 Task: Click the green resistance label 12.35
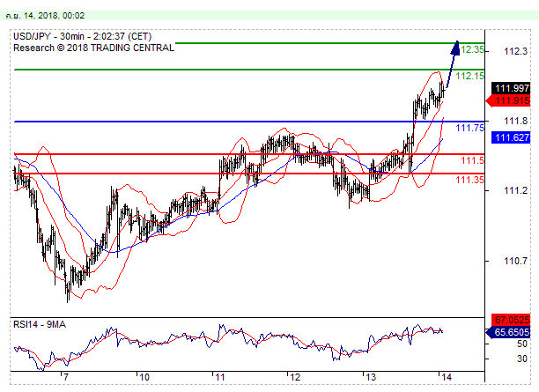click(472, 50)
